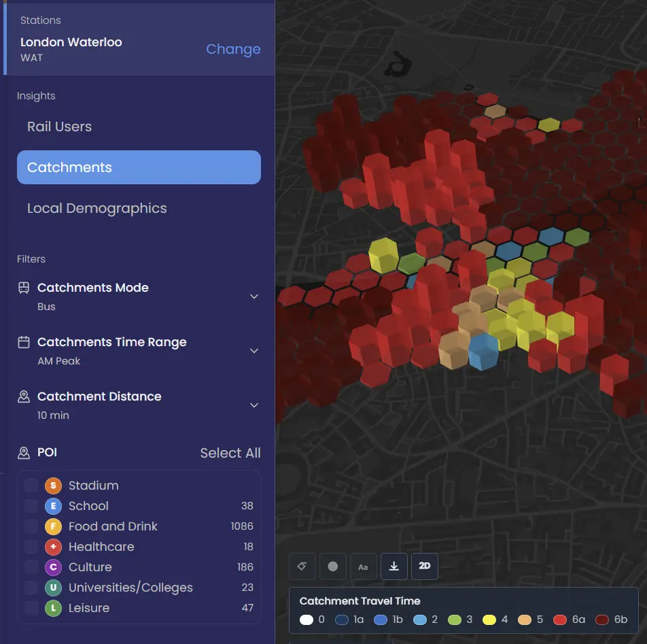Select the draw tool on the map toolbar
The width and height of the screenshot is (647, 644).
click(x=302, y=566)
